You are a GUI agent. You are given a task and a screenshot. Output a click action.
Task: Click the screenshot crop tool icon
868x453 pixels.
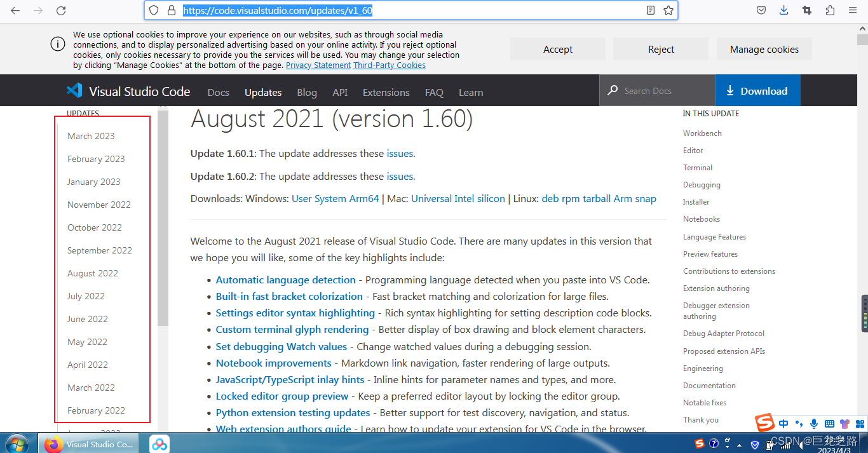pos(807,10)
